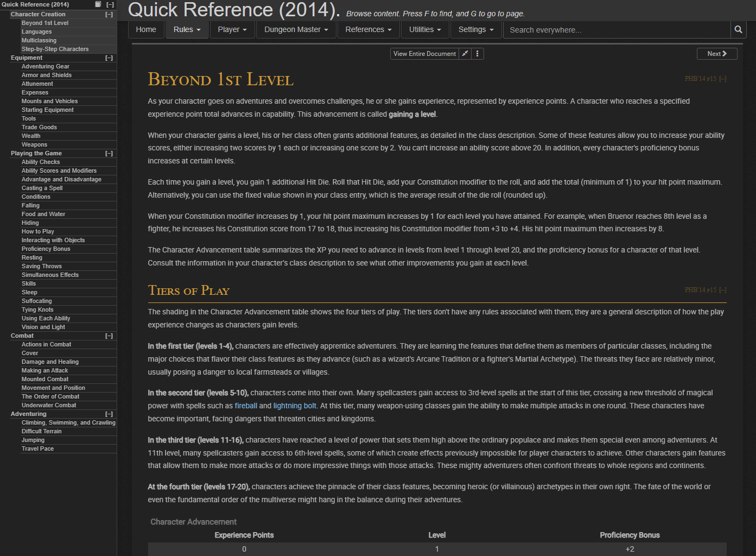This screenshot has height=556, width=756.
Task: Select Casting a Spell in sidebar
Action: [x=69, y=188]
